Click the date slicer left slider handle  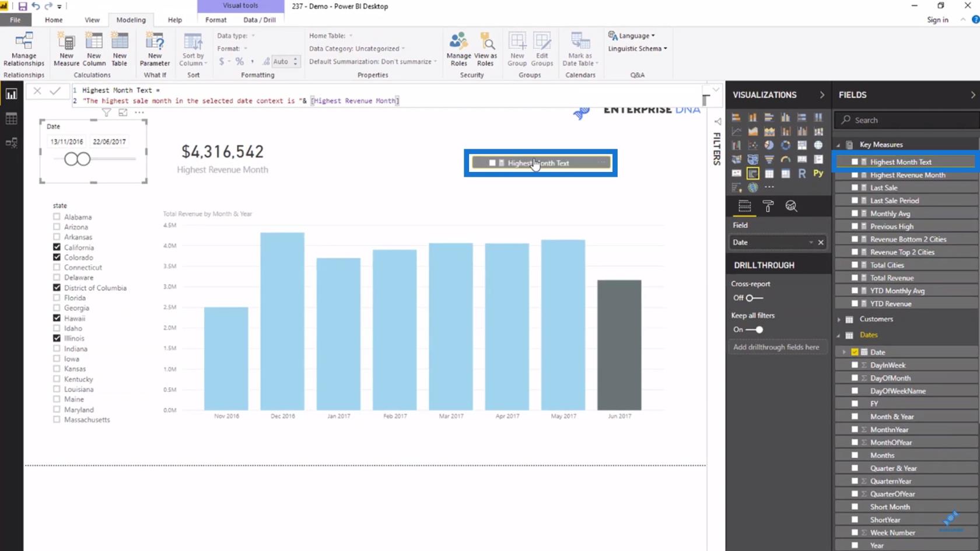71,159
